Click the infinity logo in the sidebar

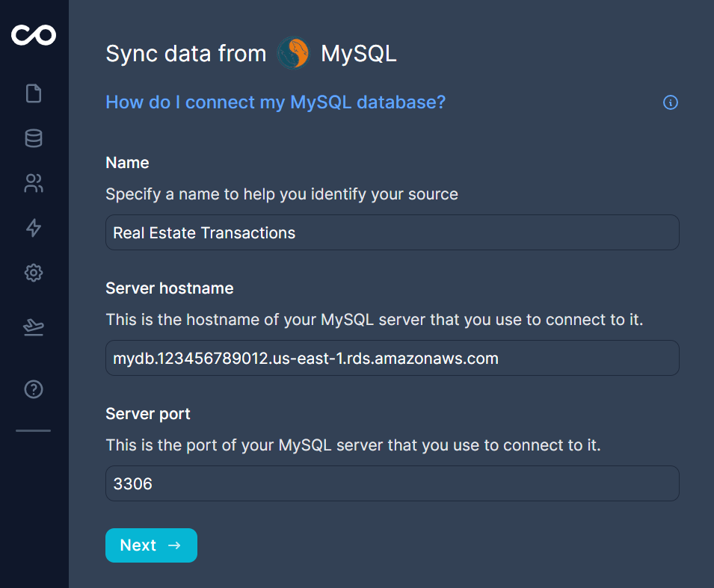[34, 34]
